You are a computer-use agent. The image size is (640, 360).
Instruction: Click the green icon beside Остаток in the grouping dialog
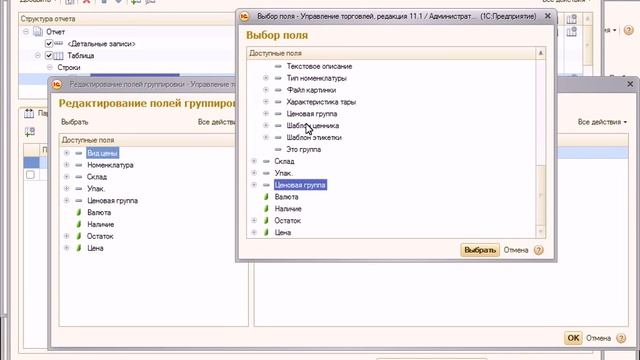coord(79,236)
